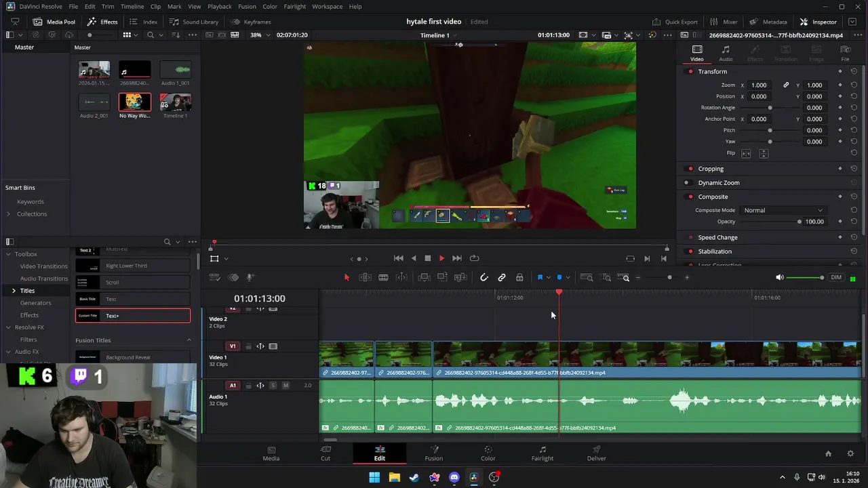The height and width of the screenshot is (488, 868).
Task: Click the Replace Clip icon
Action: 460,277
